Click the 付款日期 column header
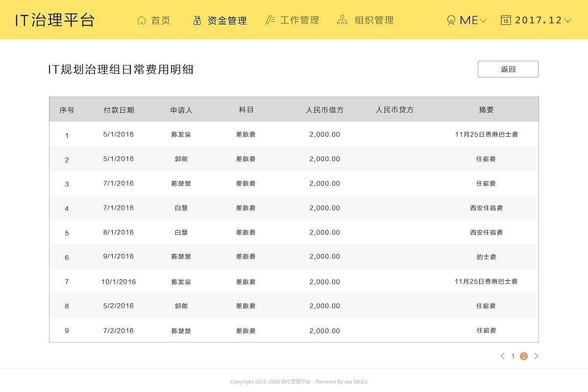The width and height of the screenshot is (588, 392). click(119, 110)
